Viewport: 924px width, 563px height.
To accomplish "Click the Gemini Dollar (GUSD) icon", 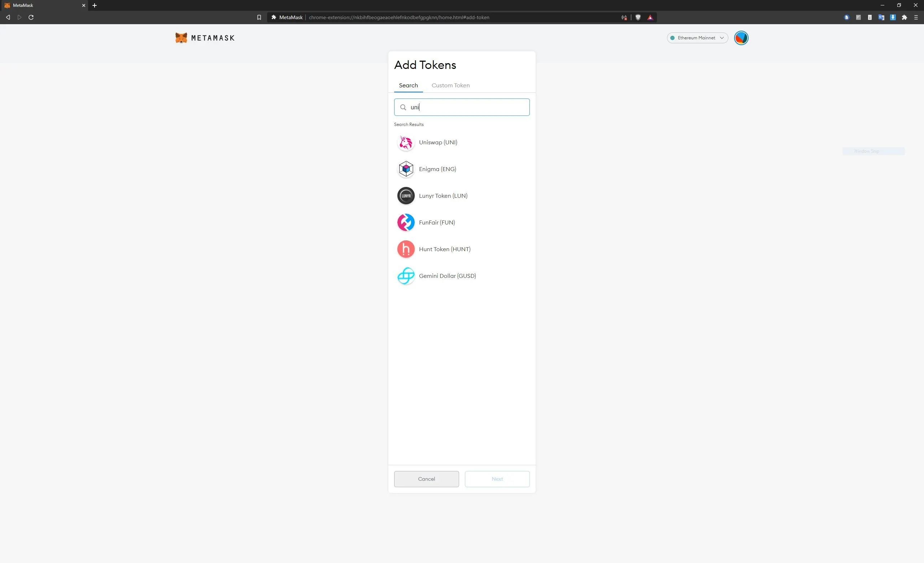I will [x=405, y=275].
